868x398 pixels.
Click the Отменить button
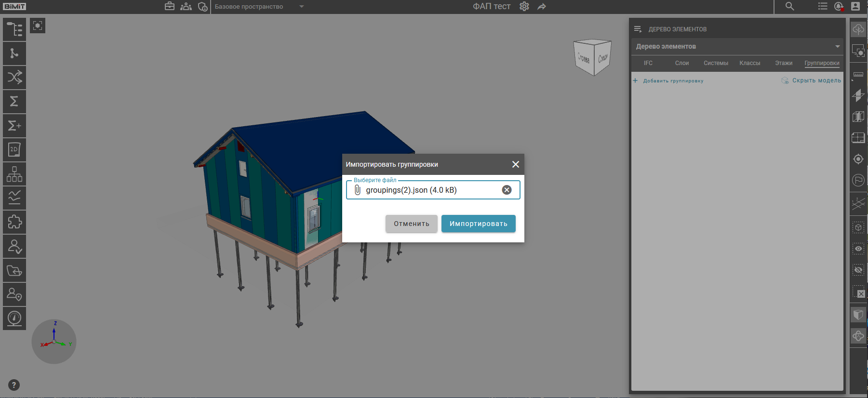coord(411,224)
